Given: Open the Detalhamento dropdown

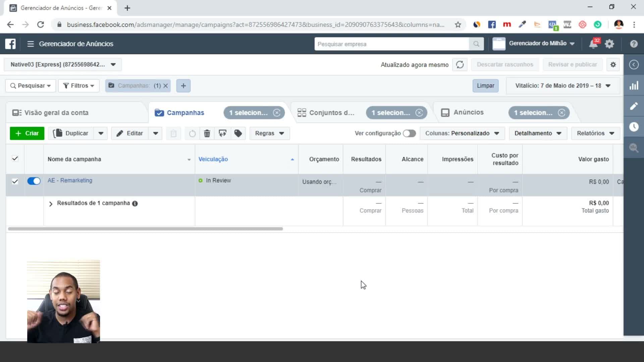Looking at the screenshot, I should (538, 133).
